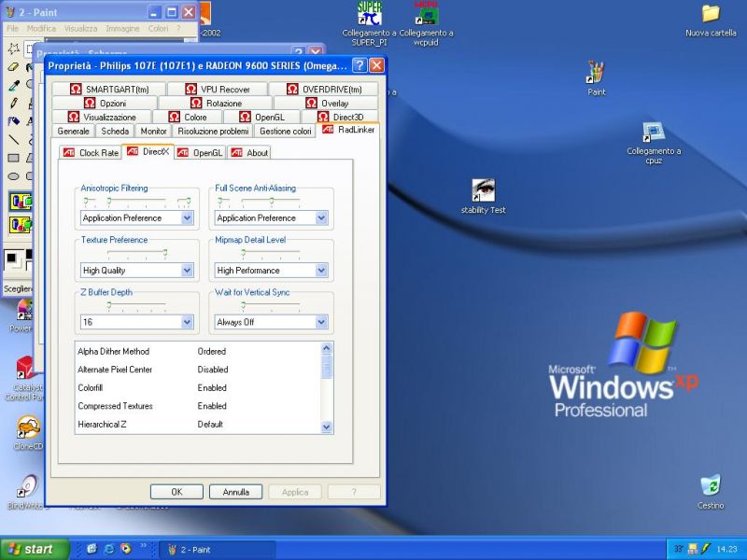Switch to the RadLinker OpenGL sub-tab
747x560 pixels.
[200, 153]
